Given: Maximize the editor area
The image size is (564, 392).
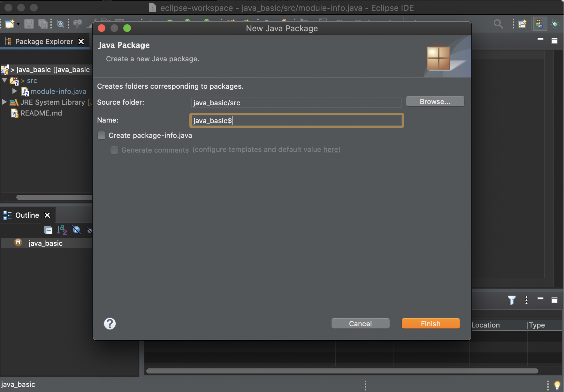Looking at the screenshot, I should (x=554, y=41).
